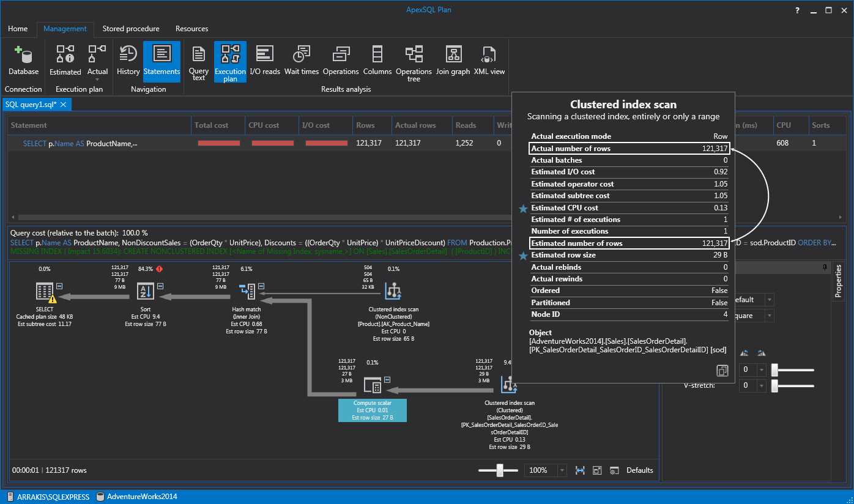This screenshot has height=504, width=854.
Task: Select the Hash match operator icon
Action: tap(247, 292)
